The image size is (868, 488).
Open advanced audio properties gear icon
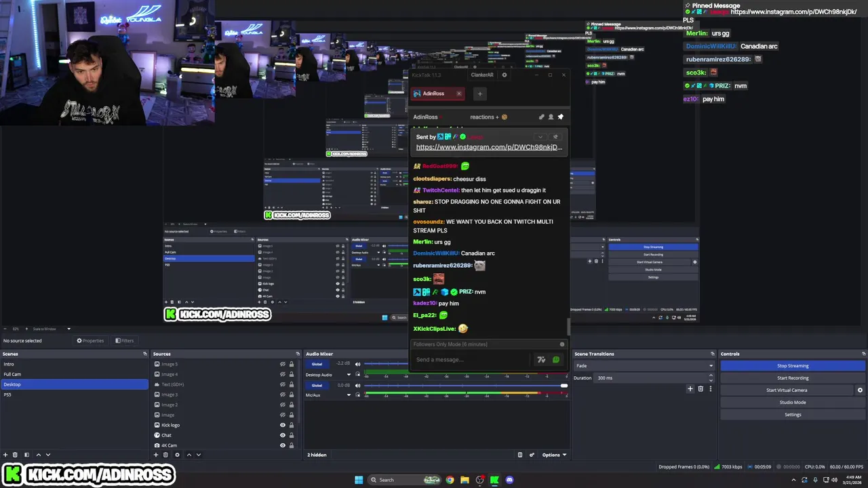532,455
